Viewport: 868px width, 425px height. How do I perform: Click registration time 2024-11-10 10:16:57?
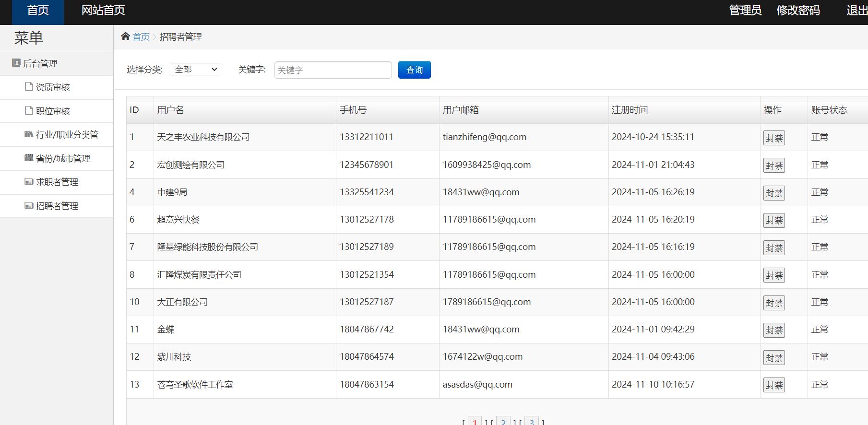pyautogui.click(x=653, y=384)
